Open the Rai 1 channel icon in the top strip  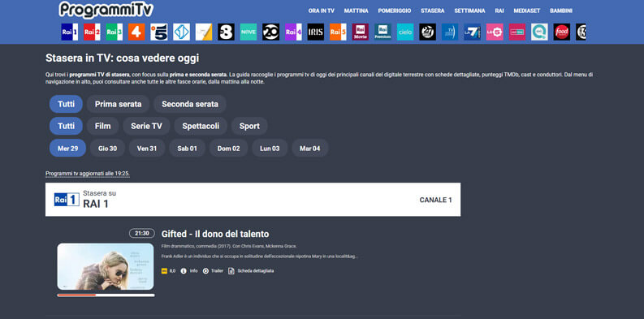click(x=69, y=32)
